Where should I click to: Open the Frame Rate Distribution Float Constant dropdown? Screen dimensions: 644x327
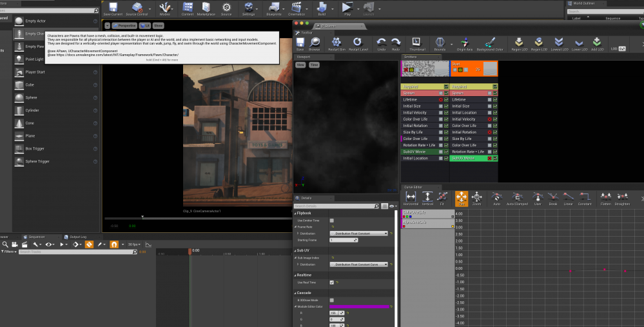click(x=359, y=233)
